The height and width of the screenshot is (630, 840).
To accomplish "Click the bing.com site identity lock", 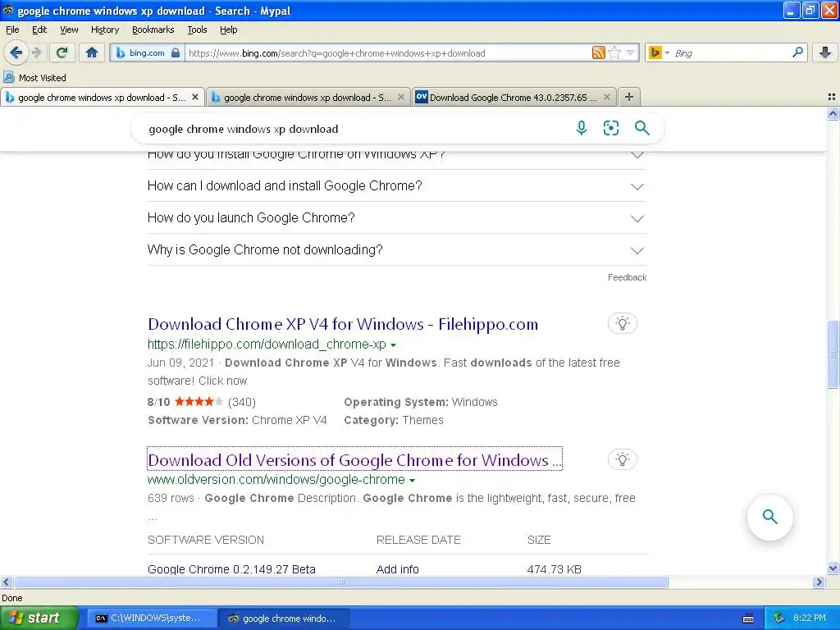I will point(148,52).
